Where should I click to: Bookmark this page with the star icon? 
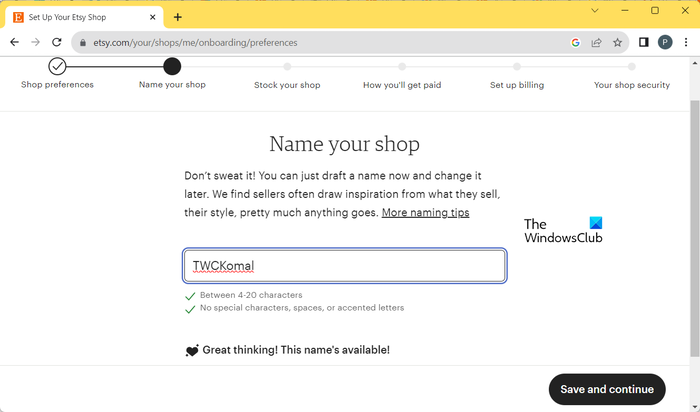[x=618, y=43]
